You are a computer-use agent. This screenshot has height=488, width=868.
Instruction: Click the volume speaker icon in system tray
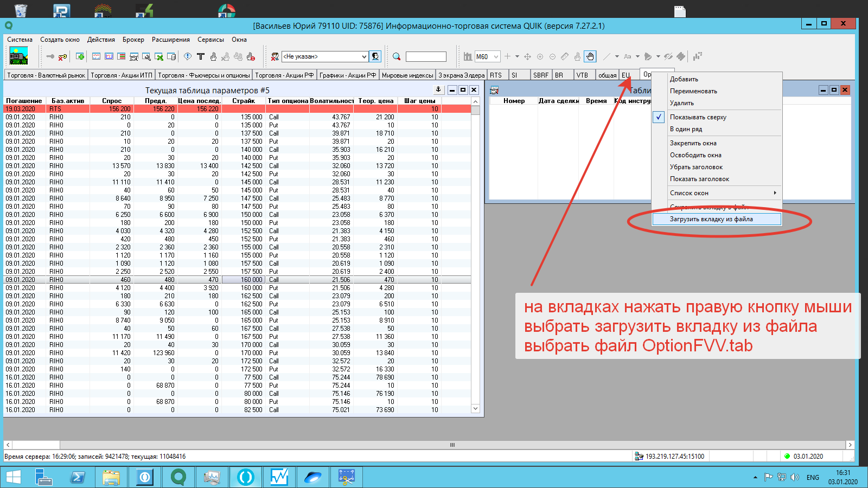(795, 477)
